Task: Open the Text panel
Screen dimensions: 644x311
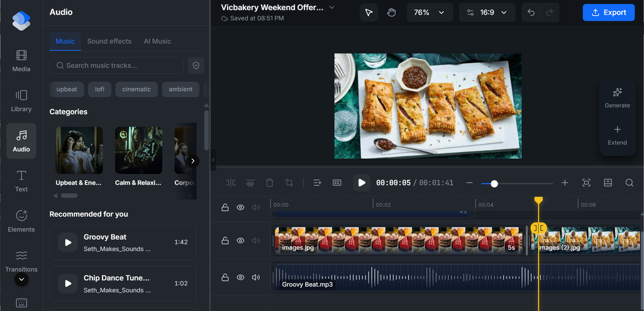Action: pyautogui.click(x=21, y=181)
